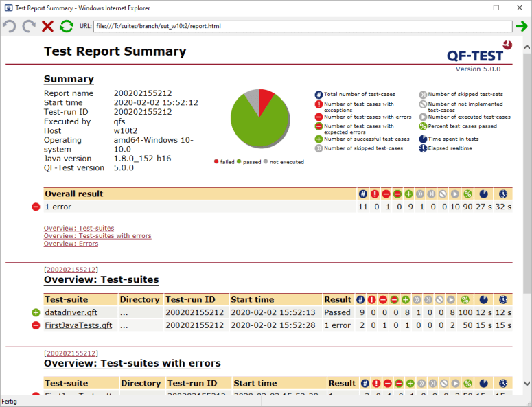Viewport: 532px width, 407px height.
Task: Click the red minus icon beside FirstJavaTests.qft
Action: point(36,325)
